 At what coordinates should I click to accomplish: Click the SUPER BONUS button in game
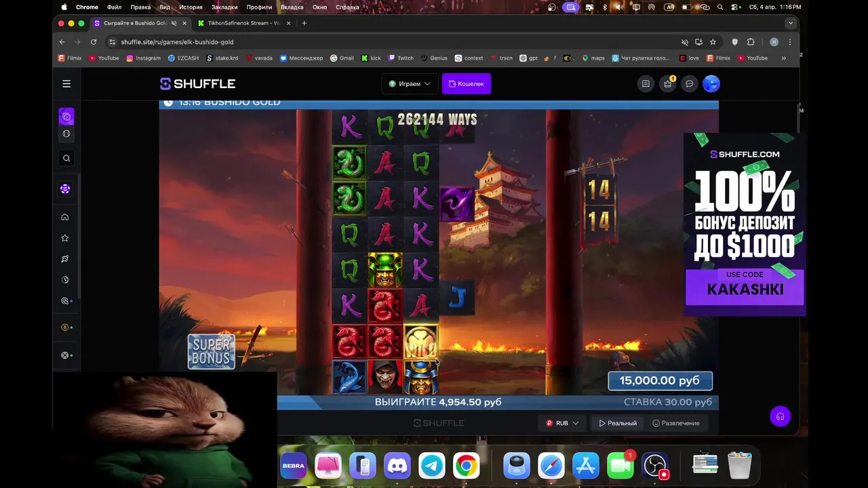point(212,352)
